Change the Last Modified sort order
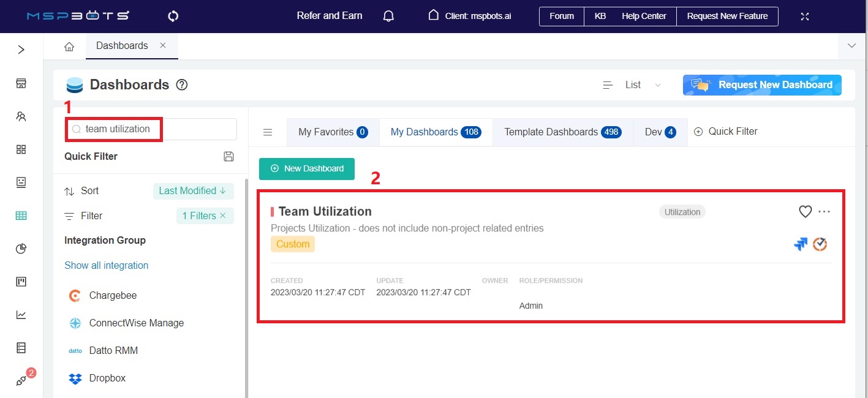This screenshot has height=398, width=868. [193, 191]
